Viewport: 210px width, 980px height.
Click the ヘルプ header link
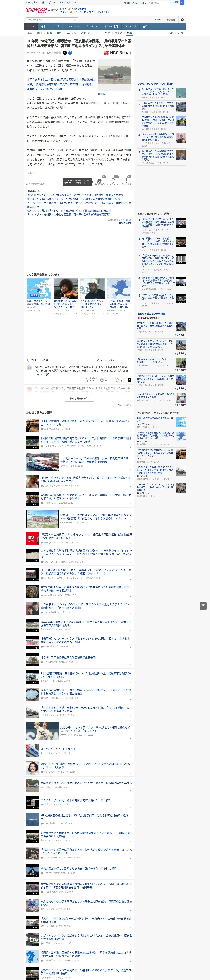143,3
